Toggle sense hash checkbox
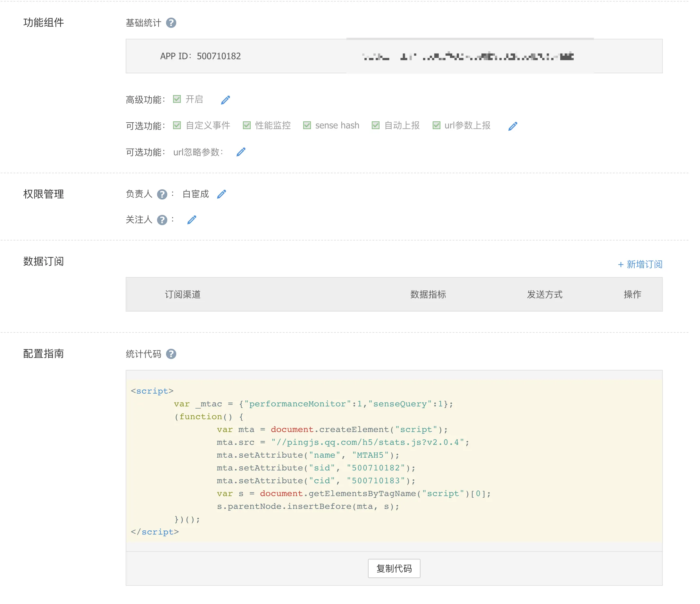This screenshot has height=604, width=700. click(307, 125)
